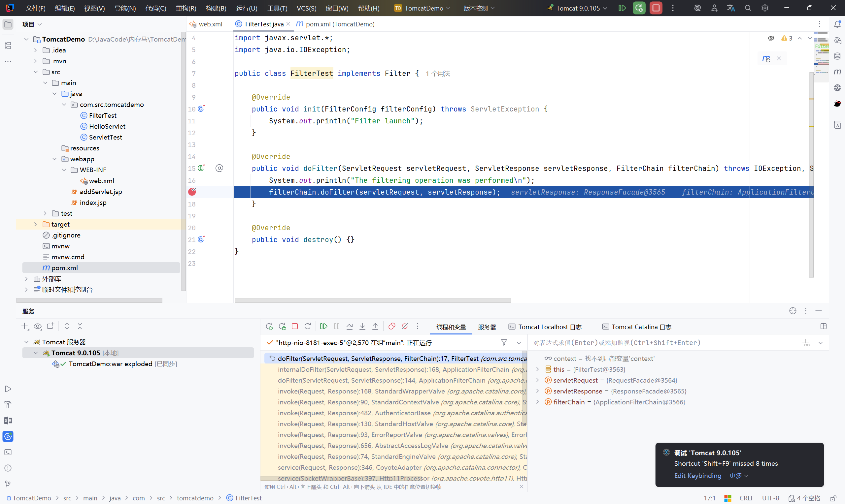Stop the running Tomcat debug session

coord(656,8)
